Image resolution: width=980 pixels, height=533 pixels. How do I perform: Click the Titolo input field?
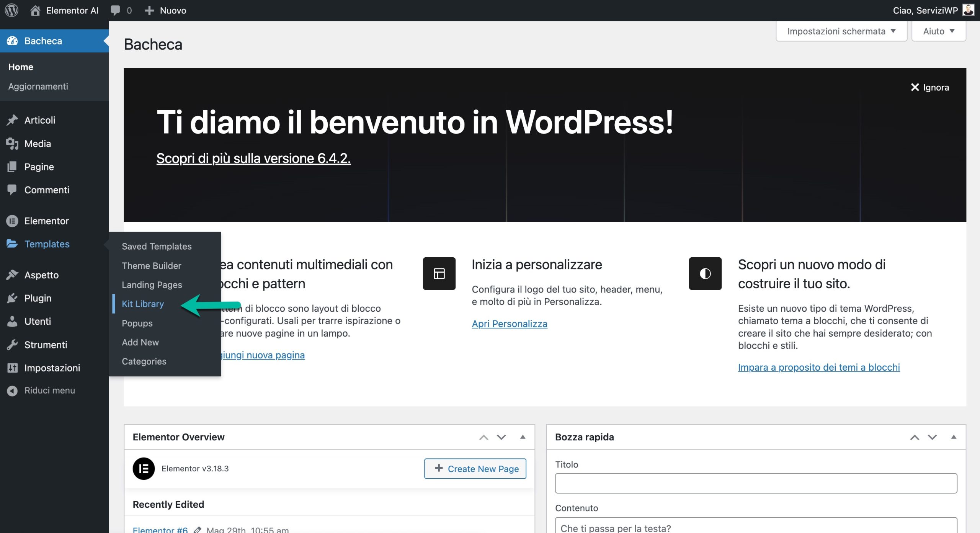pyautogui.click(x=756, y=483)
